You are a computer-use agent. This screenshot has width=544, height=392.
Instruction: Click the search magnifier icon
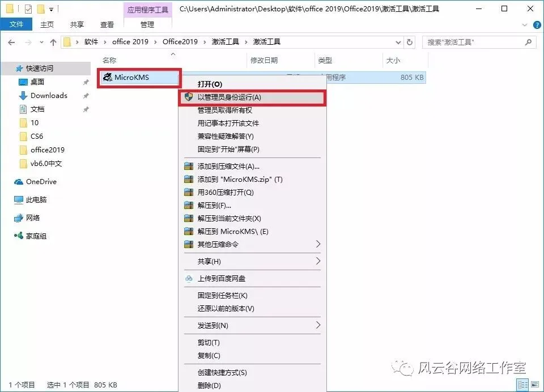(528, 42)
